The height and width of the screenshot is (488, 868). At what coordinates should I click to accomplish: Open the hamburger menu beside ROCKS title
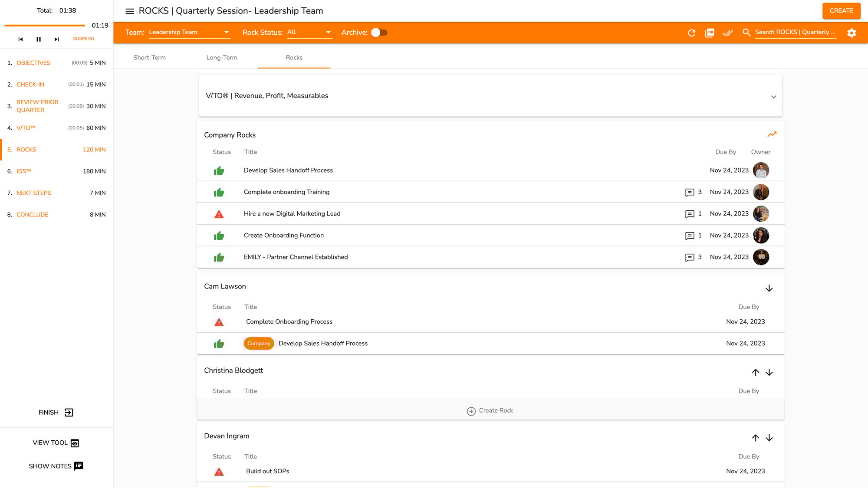click(x=129, y=11)
